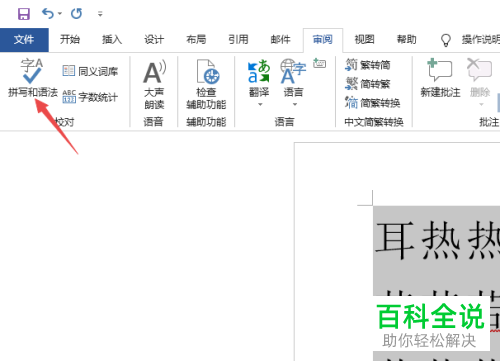Redo the last action
Image resolution: width=500 pixels, height=361 pixels.
(76, 14)
